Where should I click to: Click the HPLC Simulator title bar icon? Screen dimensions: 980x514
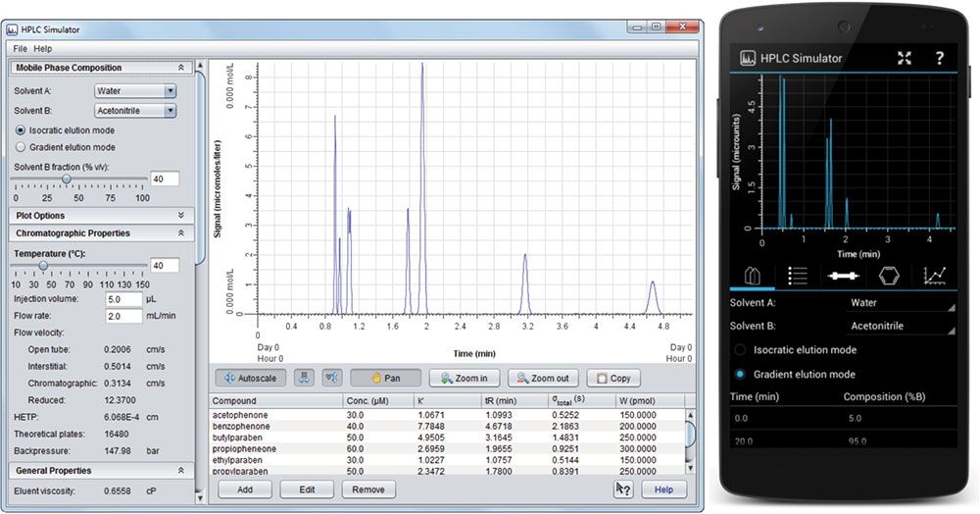(x=11, y=29)
